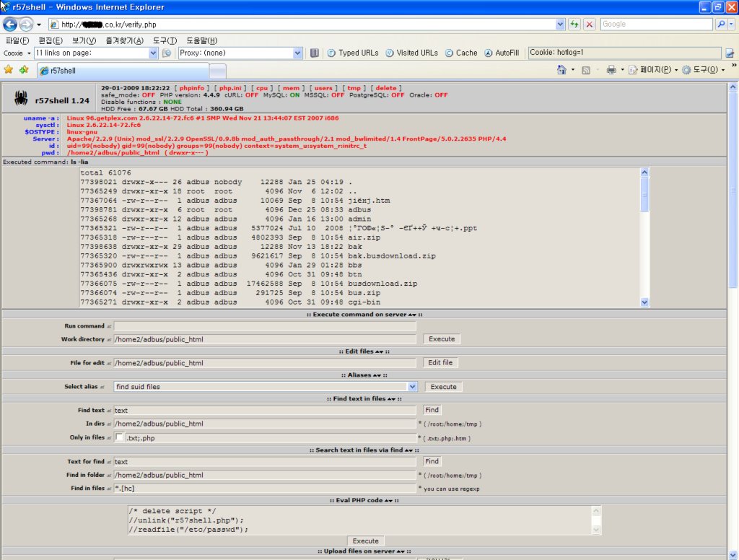Image resolution: width=739 pixels, height=560 pixels.
Task: Click Execute next to Work directory
Action: click(x=442, y=339)
